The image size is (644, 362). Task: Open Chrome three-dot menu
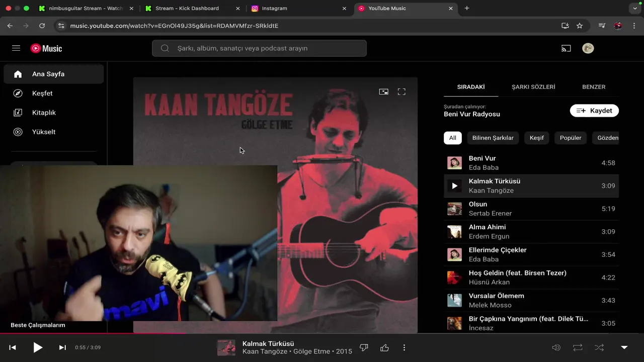(x=634, y=26)
